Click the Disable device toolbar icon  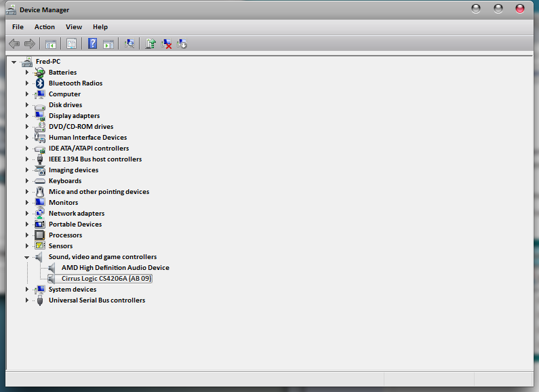click(x=182, y=43)
